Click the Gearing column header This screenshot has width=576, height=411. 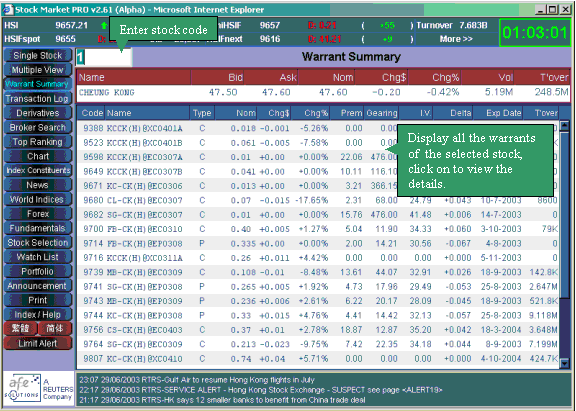point(382,113)
